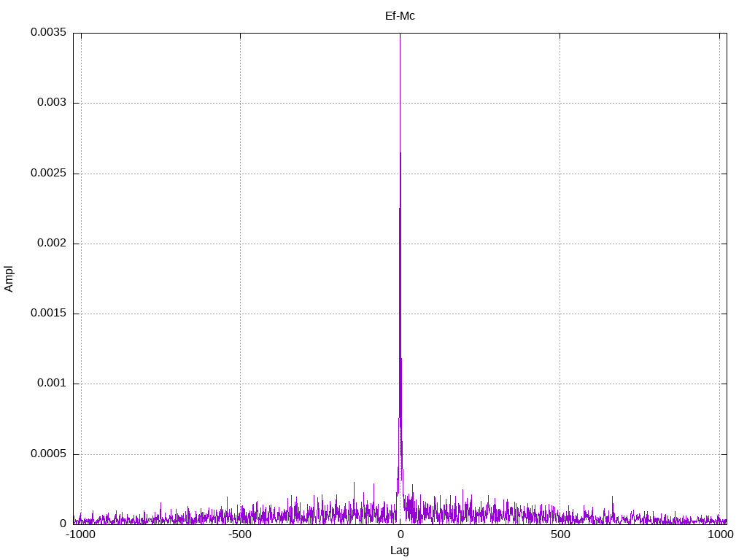Click gridline intersection at lag 500, amplitude 0.002
The image size is (747, 560).
point(560,244)
